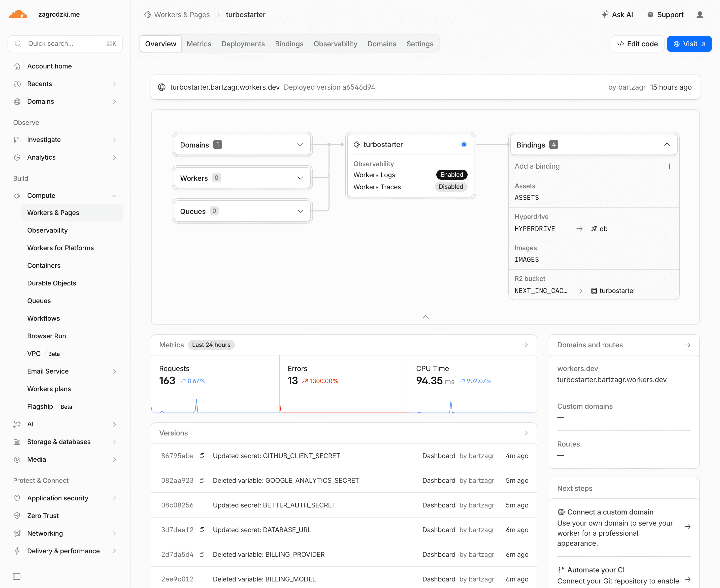
Task: Click the Last 24 hours time badge
Action: point(211,345)
